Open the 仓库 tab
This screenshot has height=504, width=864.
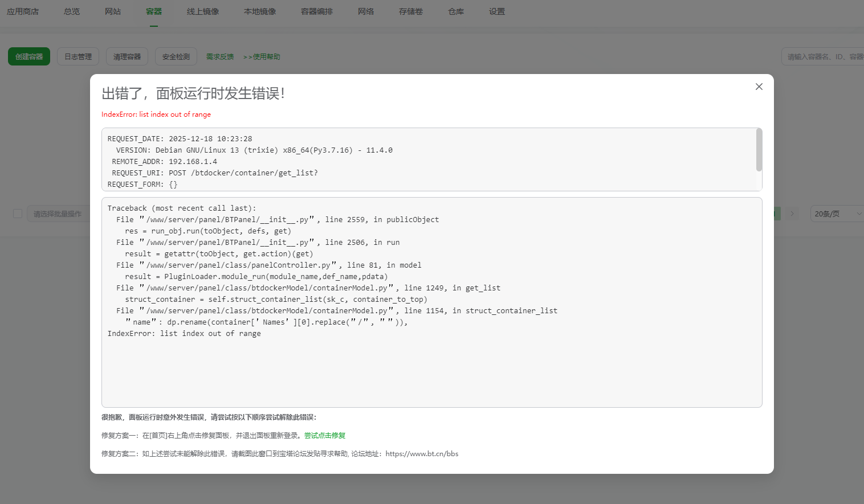click(x=455, y=11)
